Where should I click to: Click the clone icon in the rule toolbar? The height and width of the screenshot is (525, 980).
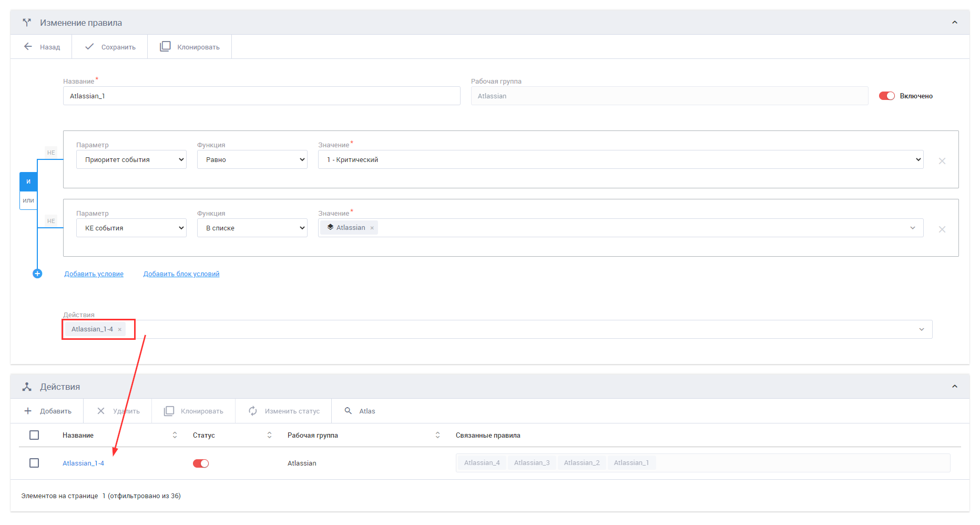pyautogui.click(x=165, y=46)
